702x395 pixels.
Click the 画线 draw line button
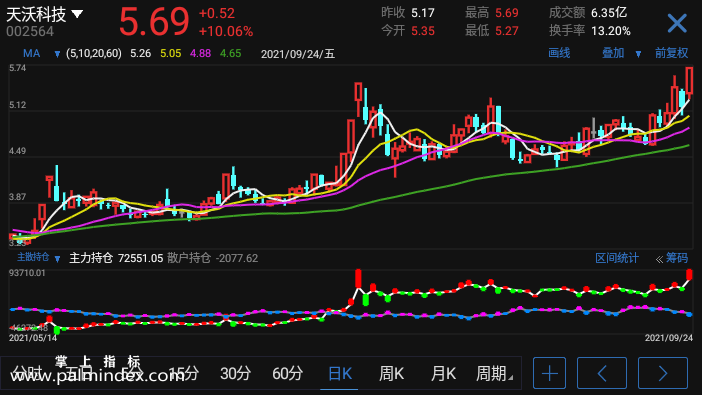(x=559, y=53)
